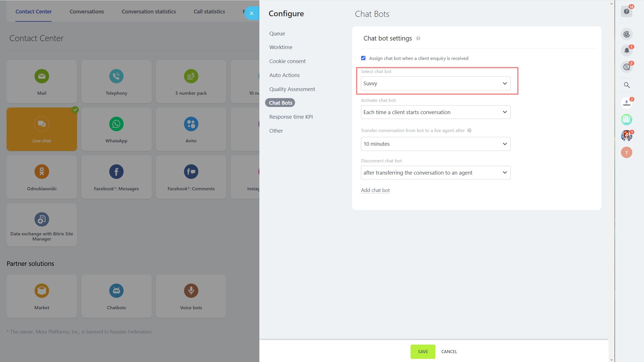Click help icon next to transfer conversation label
Image resolution: width=644 pixels, height=362 pixels.
(x=469, y=130)
